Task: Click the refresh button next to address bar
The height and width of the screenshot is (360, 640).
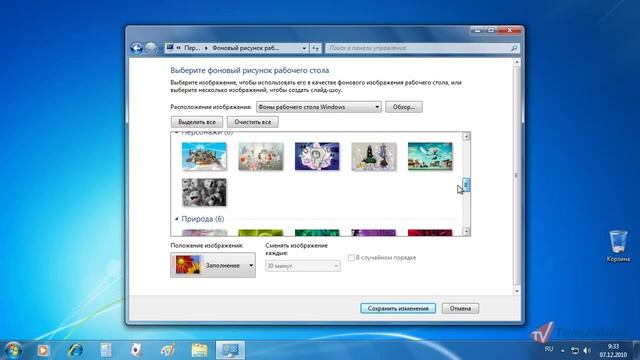Action: click(x=316, y=48)
